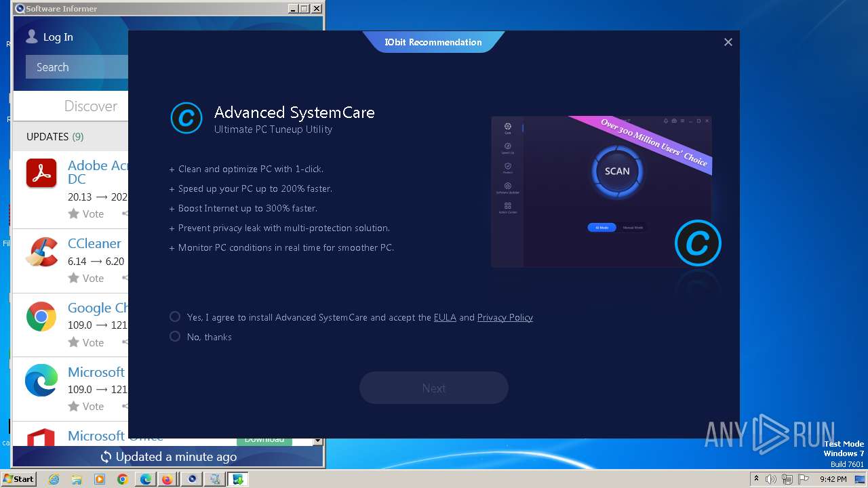Open the EULA link

click(445, 317)
